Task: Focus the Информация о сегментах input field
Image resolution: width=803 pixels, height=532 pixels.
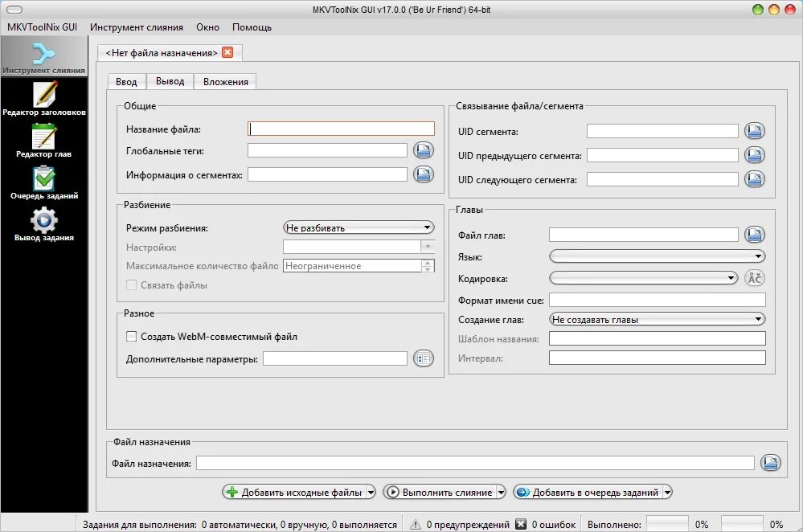Action: [327, 174]
